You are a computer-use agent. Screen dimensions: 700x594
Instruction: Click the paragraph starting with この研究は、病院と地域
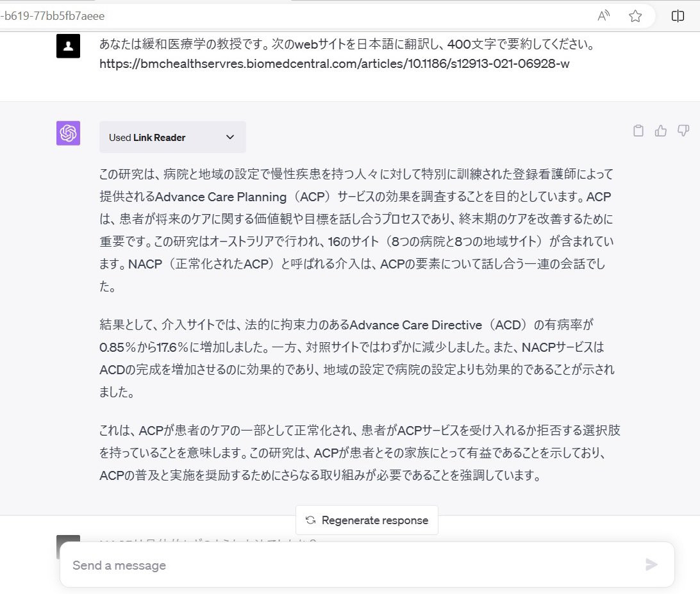pos(356,230)
